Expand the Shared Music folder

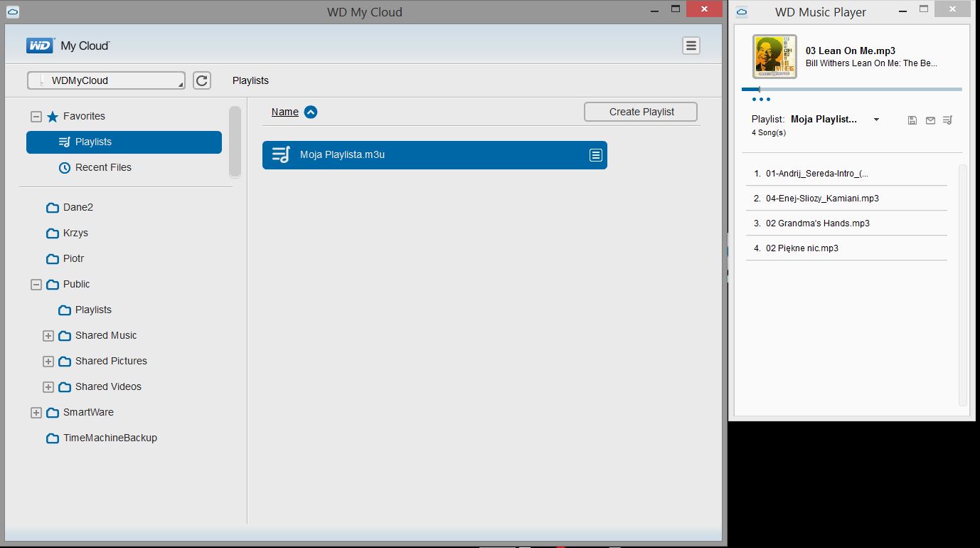48,336
